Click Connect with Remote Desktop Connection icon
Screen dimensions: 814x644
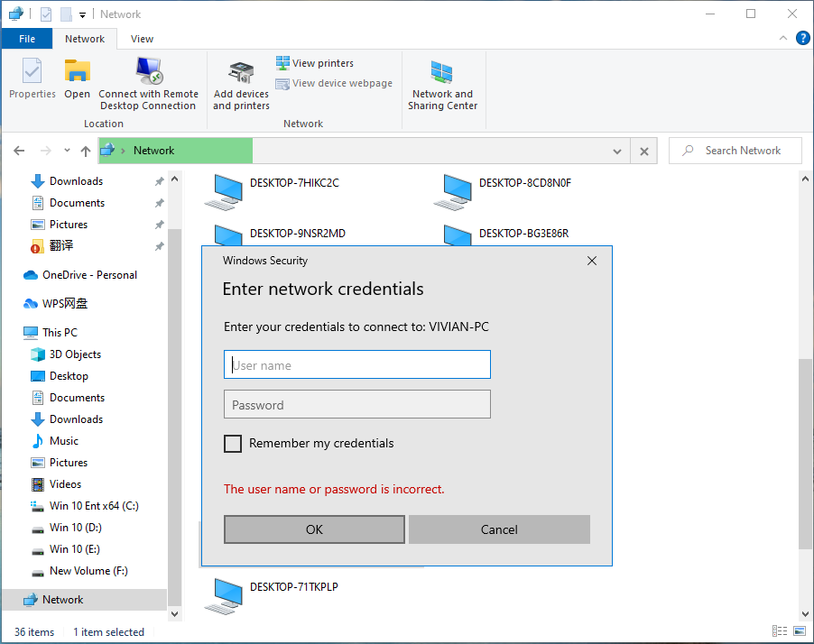pos(148,72)
